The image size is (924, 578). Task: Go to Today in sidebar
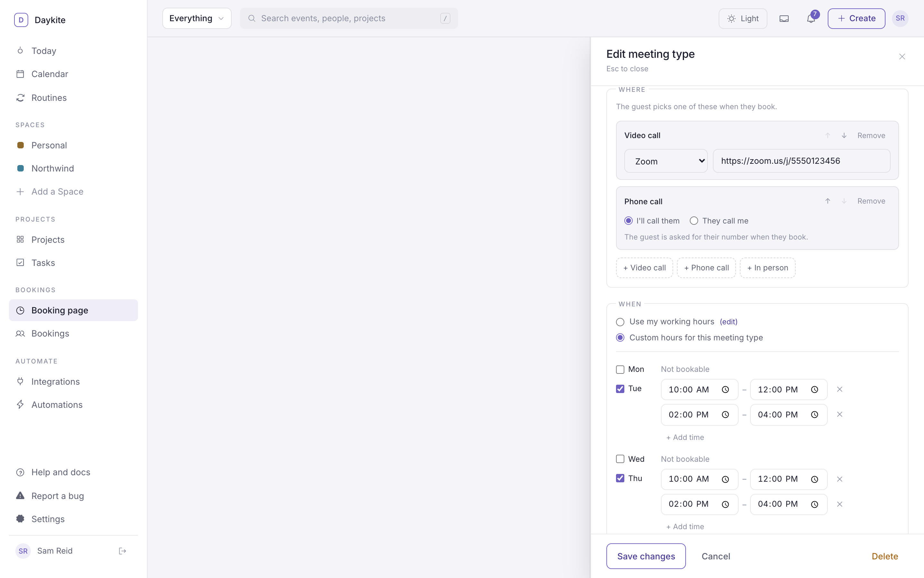pyautogui.click(x=73, y=51)
